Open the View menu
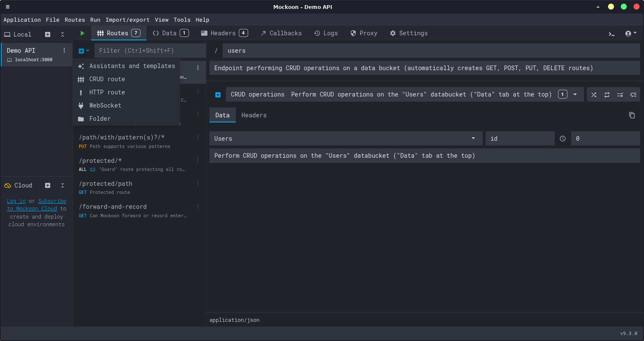 pos(162,20)
